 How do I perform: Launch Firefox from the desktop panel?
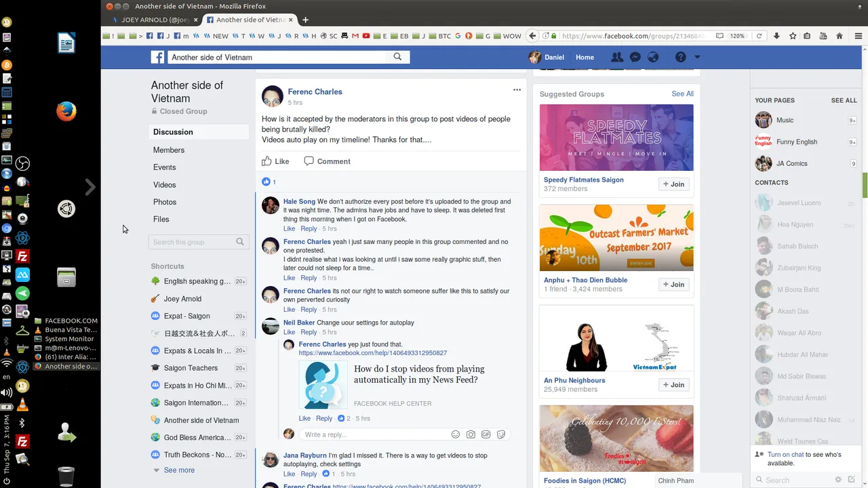click(x=66, y=111)
